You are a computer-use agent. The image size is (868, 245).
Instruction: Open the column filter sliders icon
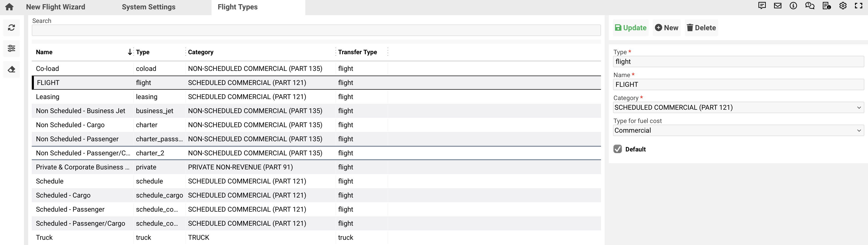click(11, 48)
